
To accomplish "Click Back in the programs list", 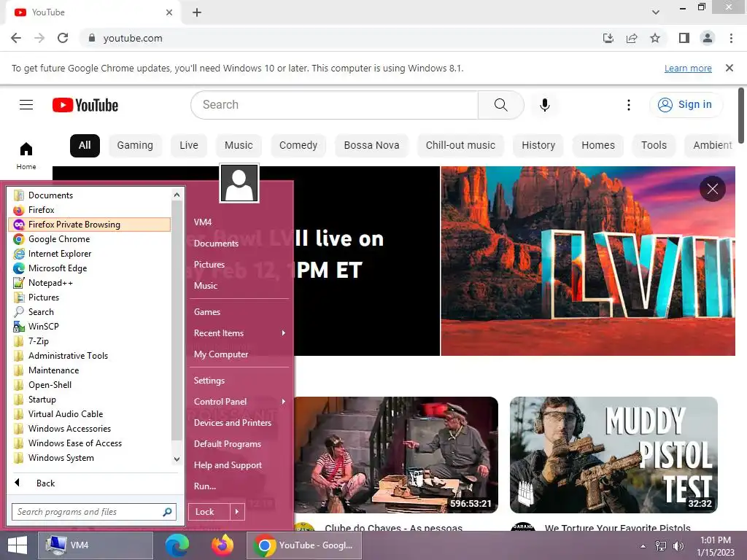I will (45, 483).
